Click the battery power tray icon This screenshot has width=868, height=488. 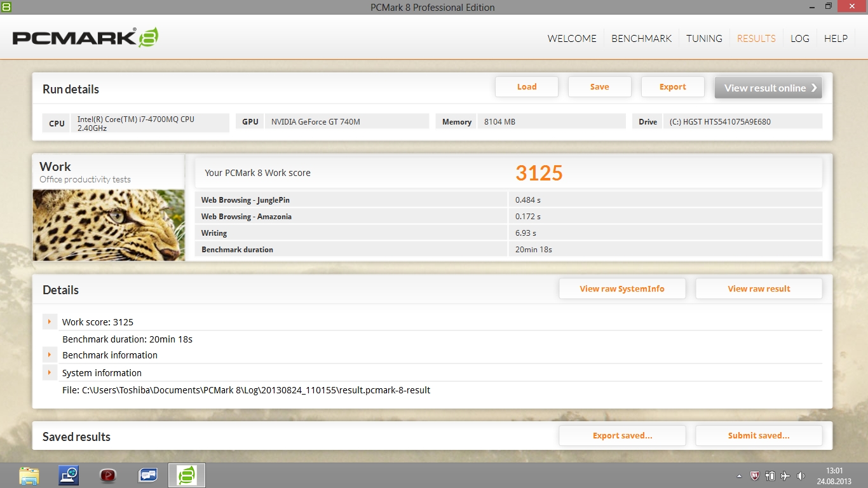[770, 475]
